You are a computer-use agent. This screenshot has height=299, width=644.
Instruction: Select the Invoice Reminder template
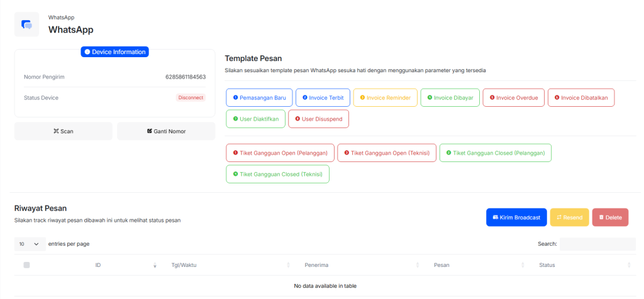tap(386, 97)
